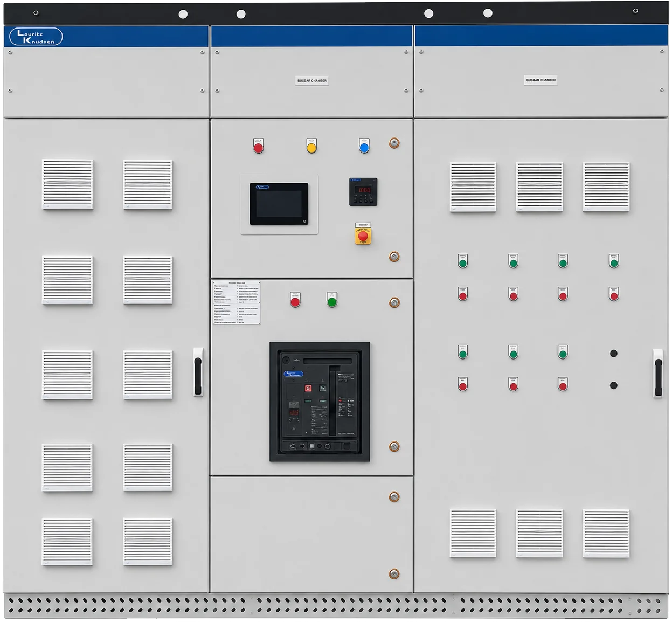Tap the digital meter with red readout
Screen dimensions: 672x622
[363, 192]
